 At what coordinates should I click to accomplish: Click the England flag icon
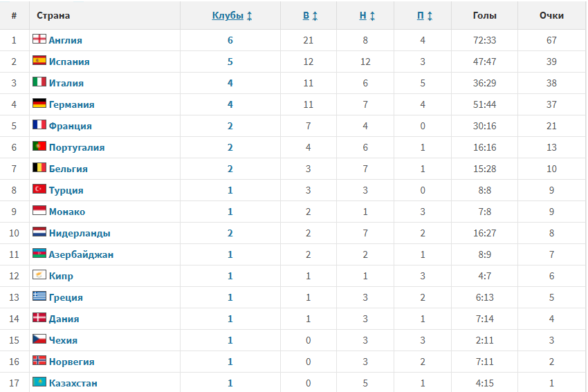coord(39,39)
